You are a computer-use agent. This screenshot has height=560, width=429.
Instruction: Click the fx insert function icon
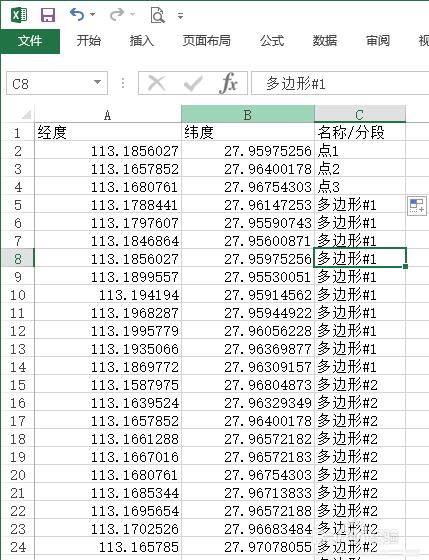pos(229,83)
